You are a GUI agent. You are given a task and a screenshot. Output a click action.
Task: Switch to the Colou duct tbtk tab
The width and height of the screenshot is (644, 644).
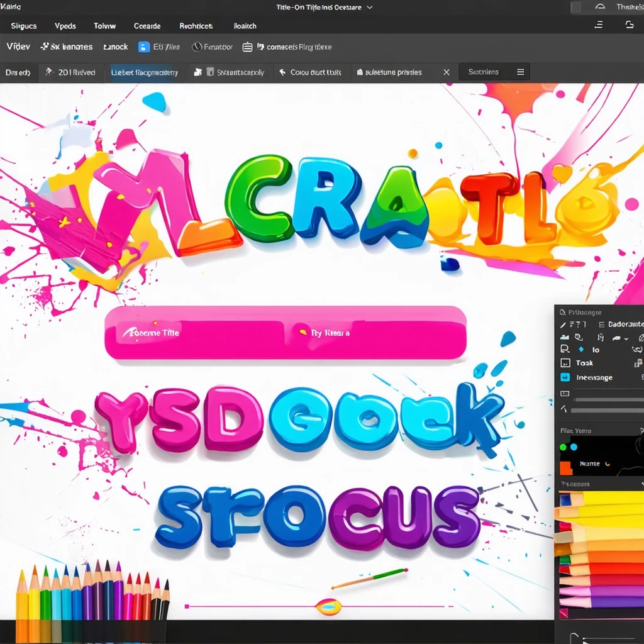click(311, 72)
